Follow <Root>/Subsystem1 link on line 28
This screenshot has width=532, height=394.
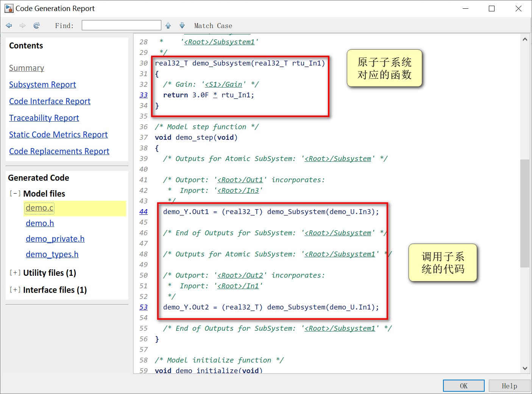point(219,42)
